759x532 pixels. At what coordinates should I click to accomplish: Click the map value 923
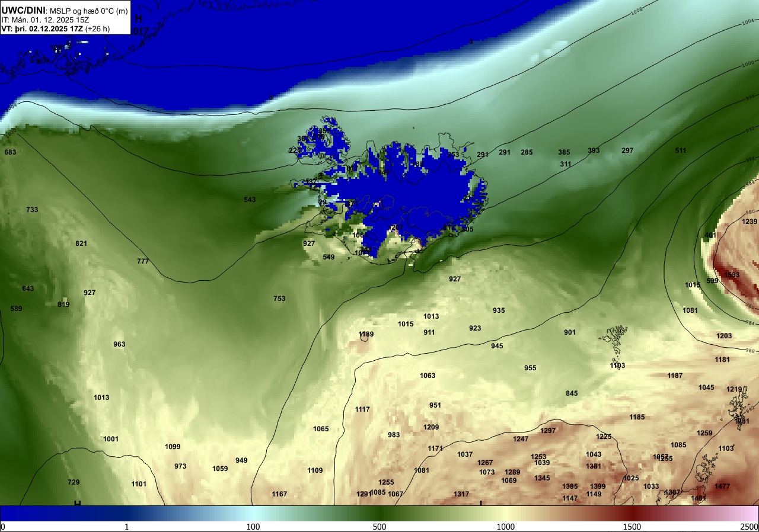coord(475,328)
